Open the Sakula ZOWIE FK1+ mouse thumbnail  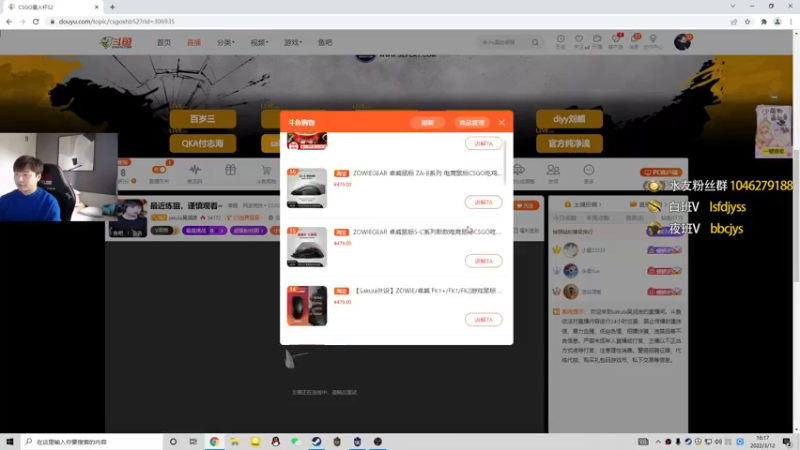coord(307,306)
